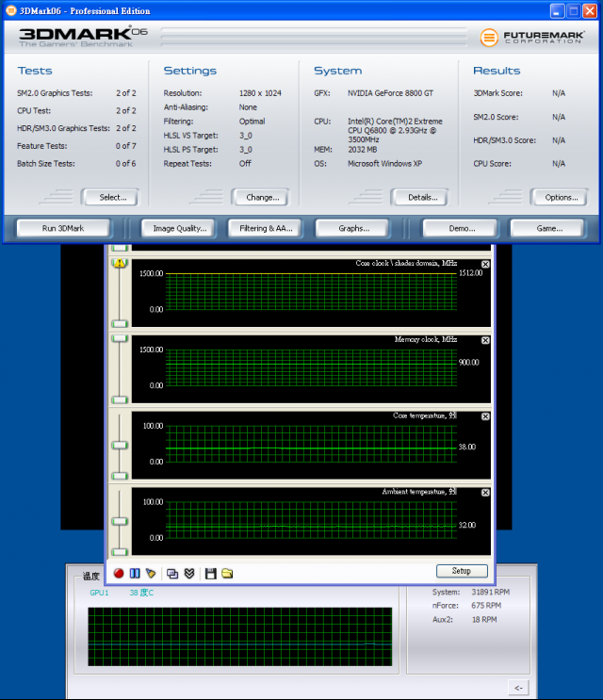The width and height of the screenshot is (603, 700).
Task: Click the GPU1 temperature history graph
Action: tap(240, 637)
